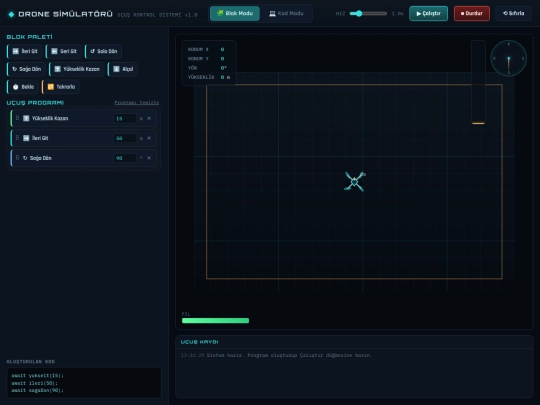This screenshot has width=540, height=405.
Task: Add a Geri Git block from palette
Action: (63, 51)
